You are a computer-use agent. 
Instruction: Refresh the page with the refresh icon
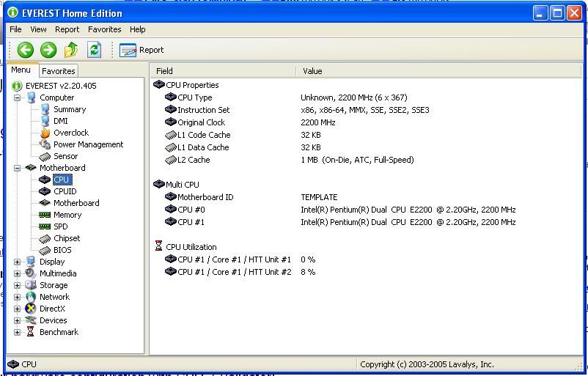point(94,50)
